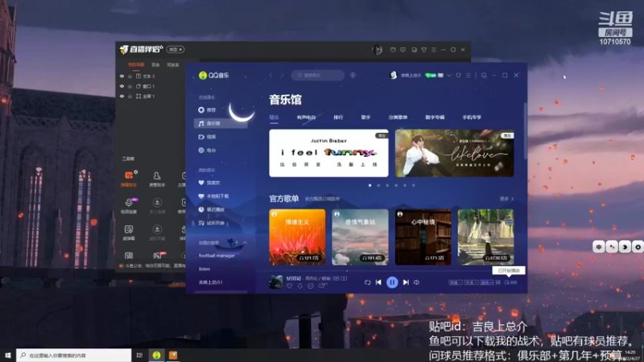Open the skin shirt icon in QQ Music

pos(458,75)
